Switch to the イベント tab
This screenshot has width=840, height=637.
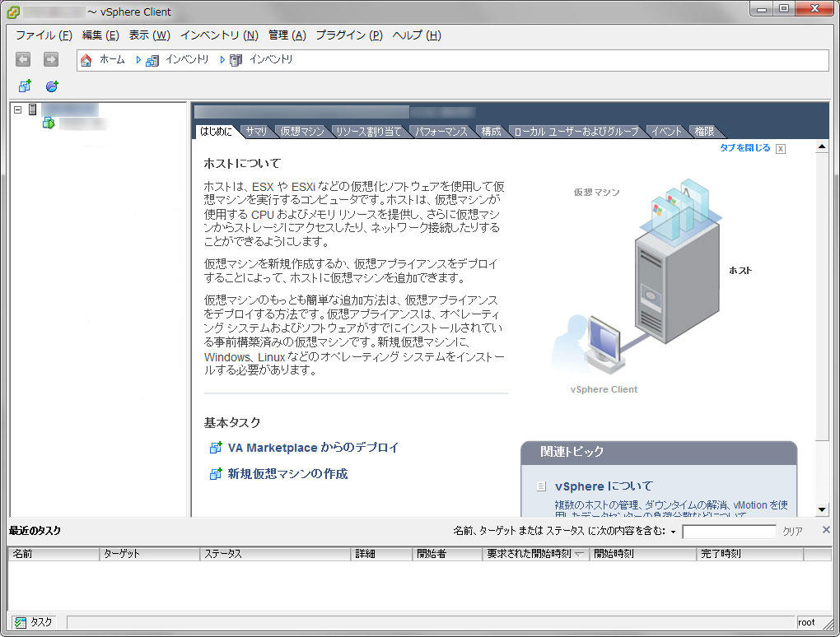667,131
